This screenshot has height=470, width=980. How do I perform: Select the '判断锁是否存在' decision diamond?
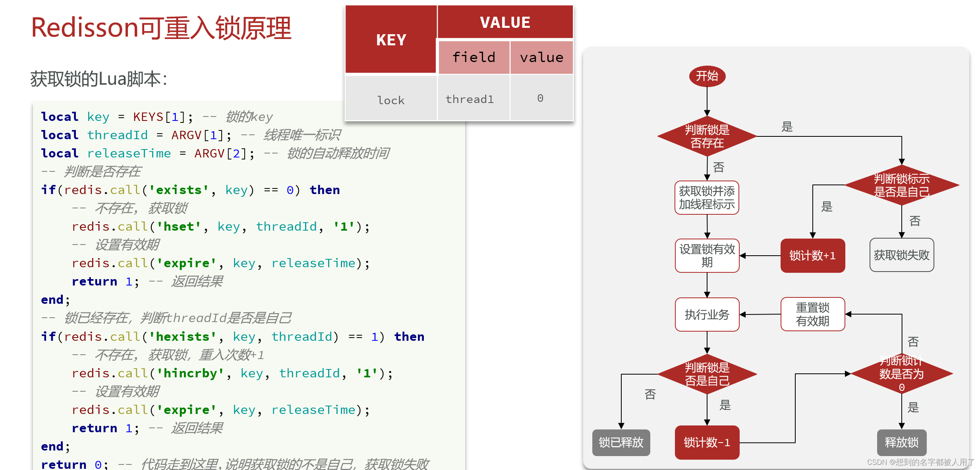707,136
